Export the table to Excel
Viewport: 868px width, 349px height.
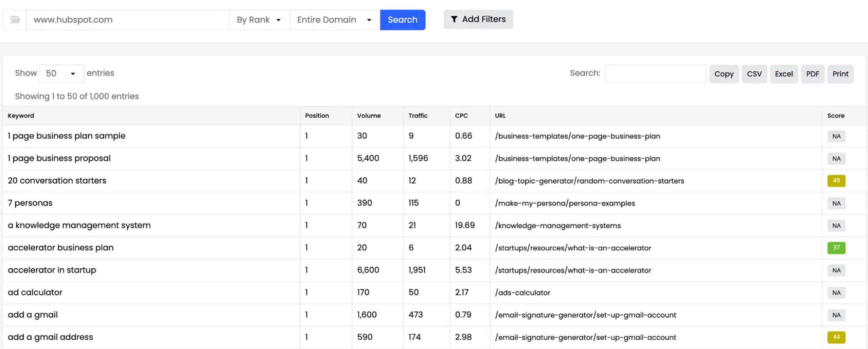pyautogui.click(x=783, y=74)
